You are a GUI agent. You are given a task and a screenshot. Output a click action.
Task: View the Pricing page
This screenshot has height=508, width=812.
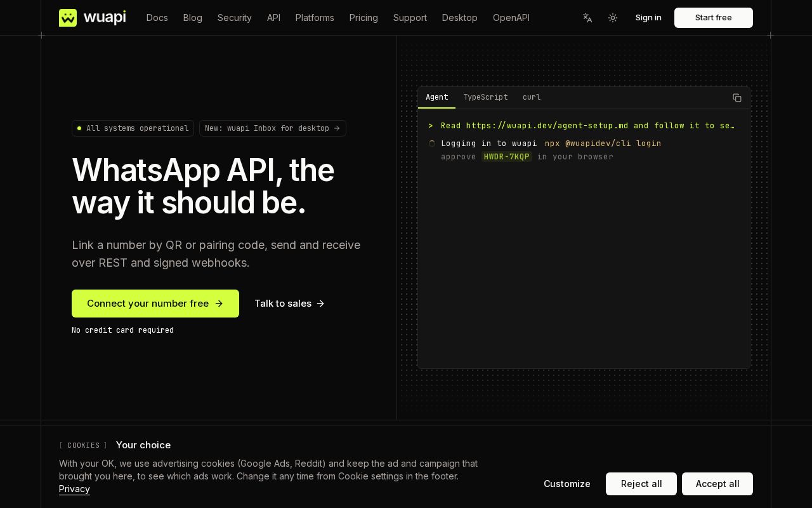[x=363, y=18]
